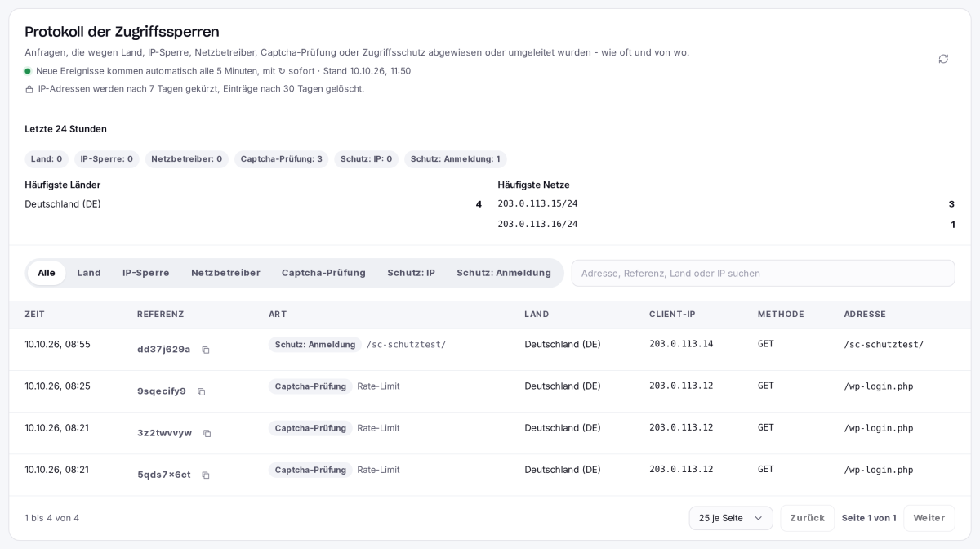Click the Land: 0 summary chip
This screenshot has height=549, width=980.
tap(47, 159)
